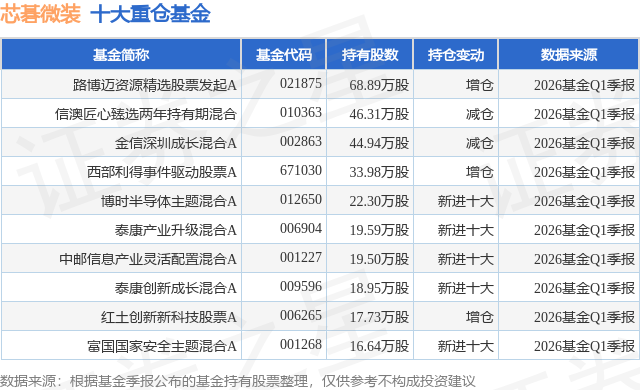Click the 十大重仓基金 heading
The width and height of the screenshot is (640, 390).
(150, 14)
